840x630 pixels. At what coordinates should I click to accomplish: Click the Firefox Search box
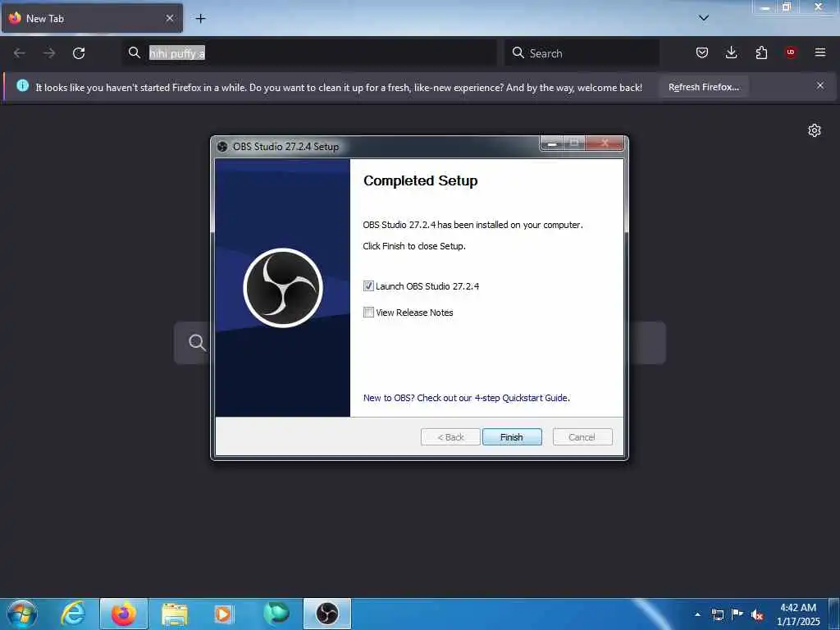coord(582,53)
